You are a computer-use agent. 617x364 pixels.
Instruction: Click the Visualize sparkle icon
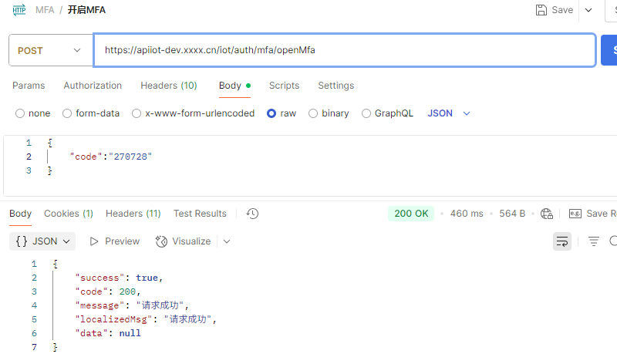(161, 241)
